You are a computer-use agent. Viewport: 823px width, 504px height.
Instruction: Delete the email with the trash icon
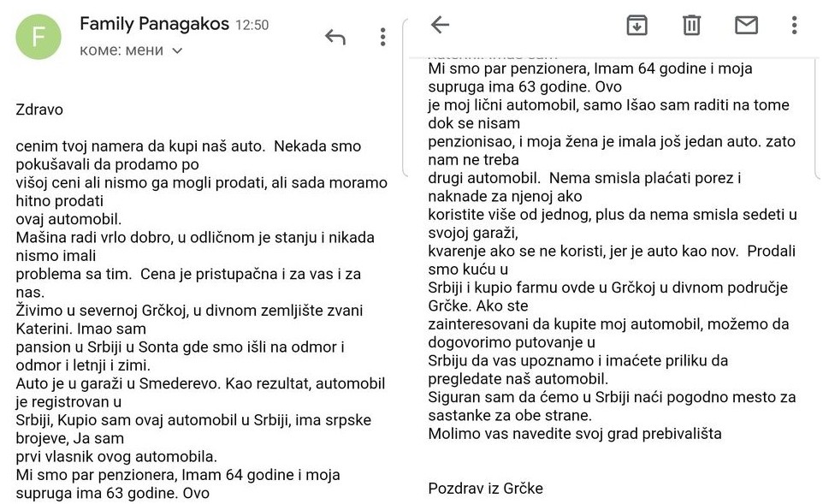[x=691, y=25]
